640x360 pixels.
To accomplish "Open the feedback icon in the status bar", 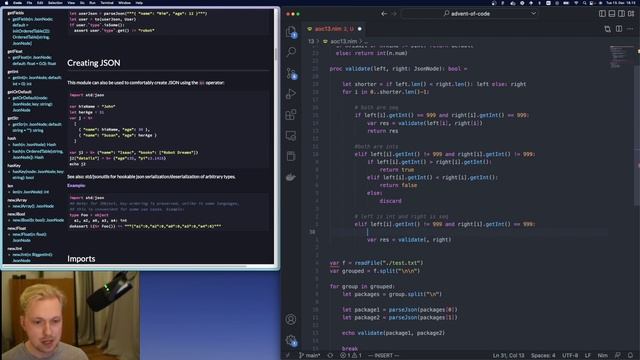I will coord(618,356).
